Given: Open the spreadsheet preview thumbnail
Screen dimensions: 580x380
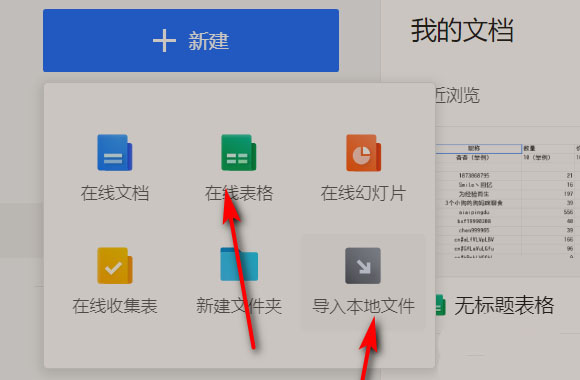Looking at the screenshot, I should [508, 201].
